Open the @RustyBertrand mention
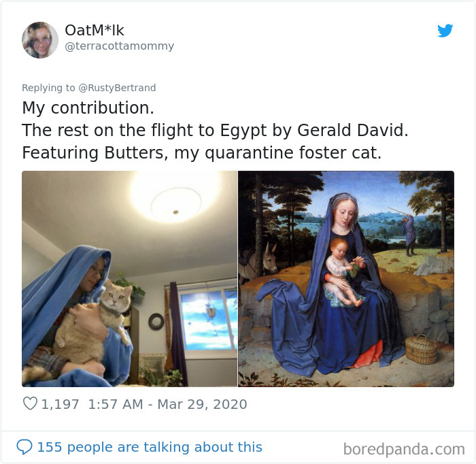This screenshot has width=476, height=464. pyautogui.click(x=117, y=88)
